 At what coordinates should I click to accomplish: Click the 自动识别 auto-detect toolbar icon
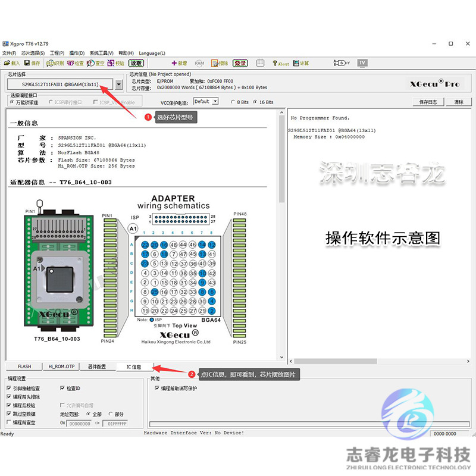(x=55, y=63)
